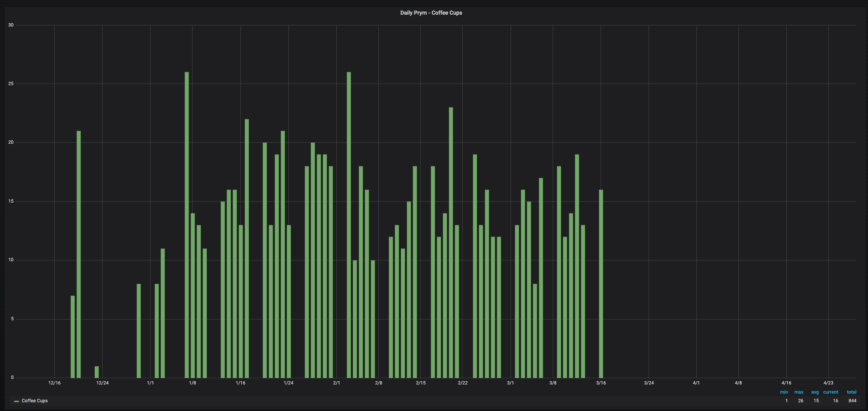
Task: Click the y-axis label 25
Action: (11, 84)
